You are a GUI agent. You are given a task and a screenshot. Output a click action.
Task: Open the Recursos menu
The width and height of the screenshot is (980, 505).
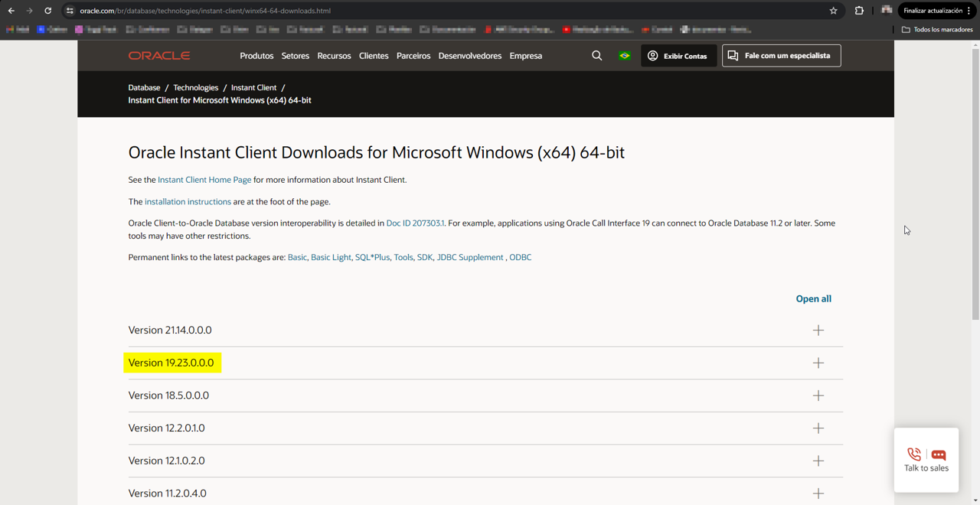click(x=334, y=56)
